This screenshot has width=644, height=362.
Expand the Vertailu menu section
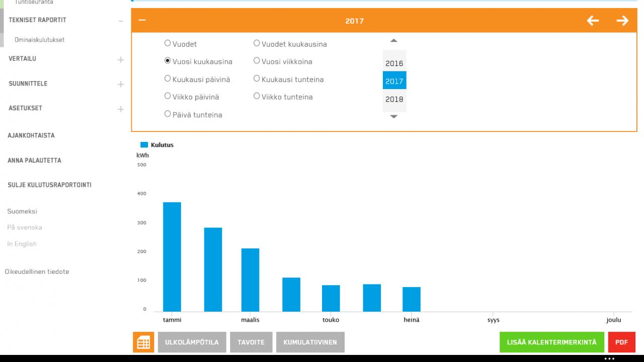[x=120, y=59]
